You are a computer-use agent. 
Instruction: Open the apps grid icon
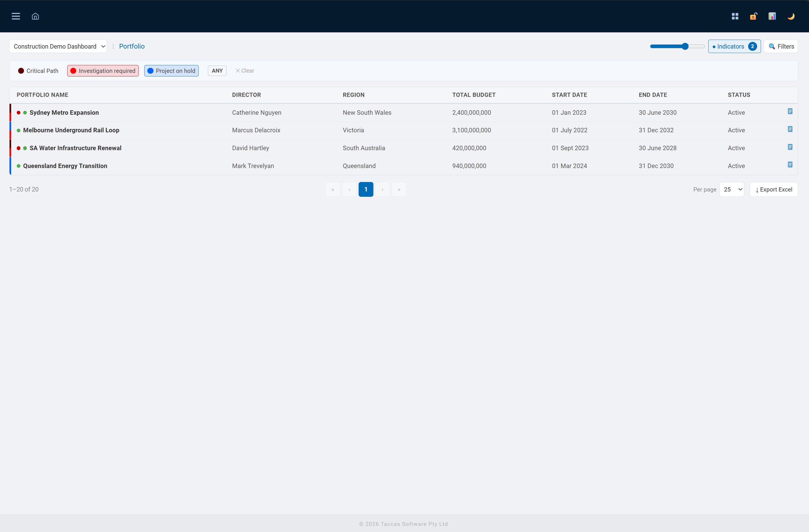tap(735, 16)
